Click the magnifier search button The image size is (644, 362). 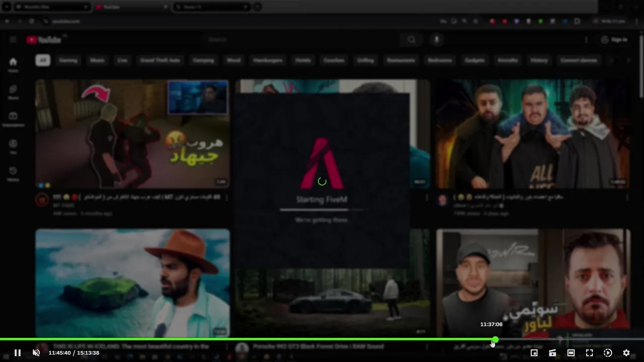click(412, 40)
